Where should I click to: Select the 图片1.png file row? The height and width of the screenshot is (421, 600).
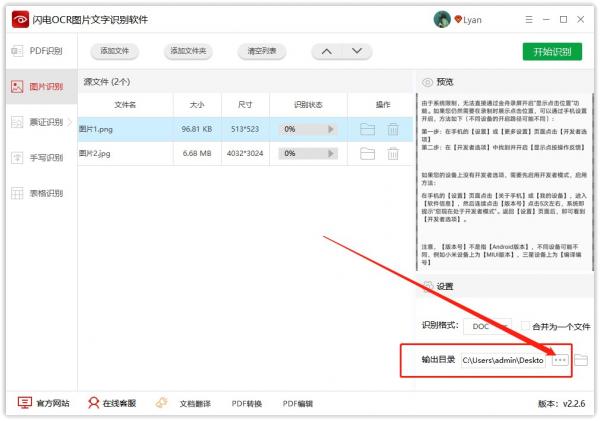245,129
